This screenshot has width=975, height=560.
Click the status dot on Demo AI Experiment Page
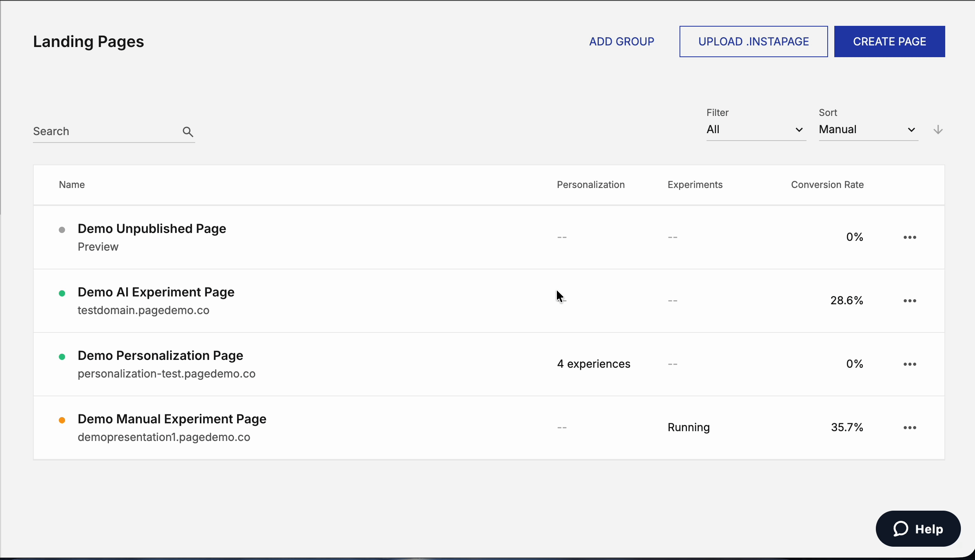62,293
